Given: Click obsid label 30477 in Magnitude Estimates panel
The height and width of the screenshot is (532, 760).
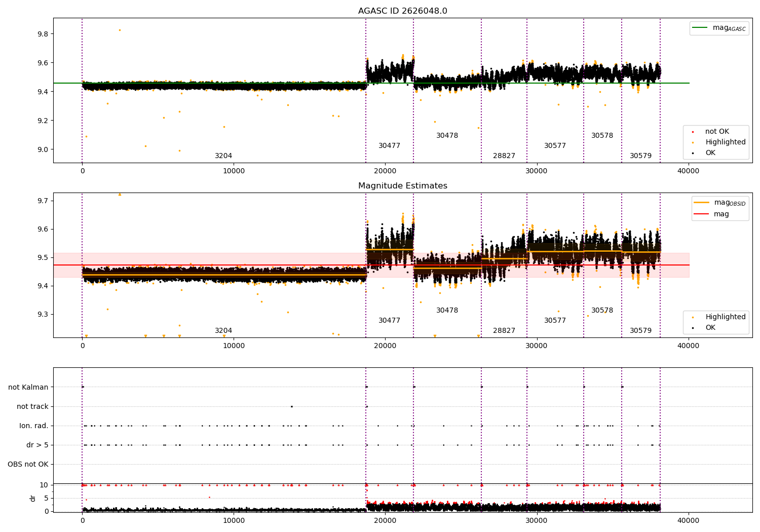Looking at the screenshot, I should tap(389, 321).
